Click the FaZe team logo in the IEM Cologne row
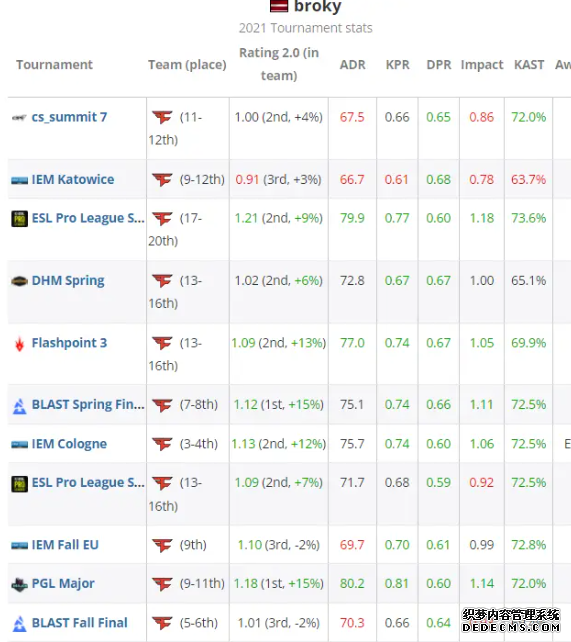Screen dimensions: 571x642 [162, 444]
